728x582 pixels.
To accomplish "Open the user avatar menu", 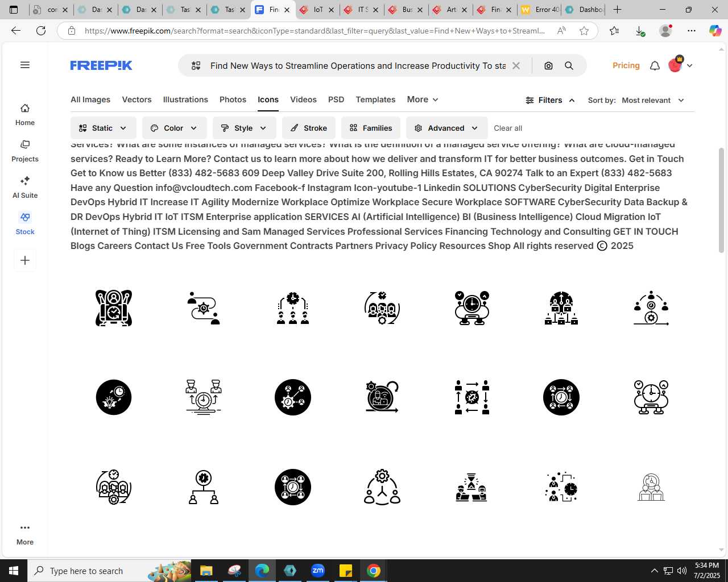I will tap(680, 65).
